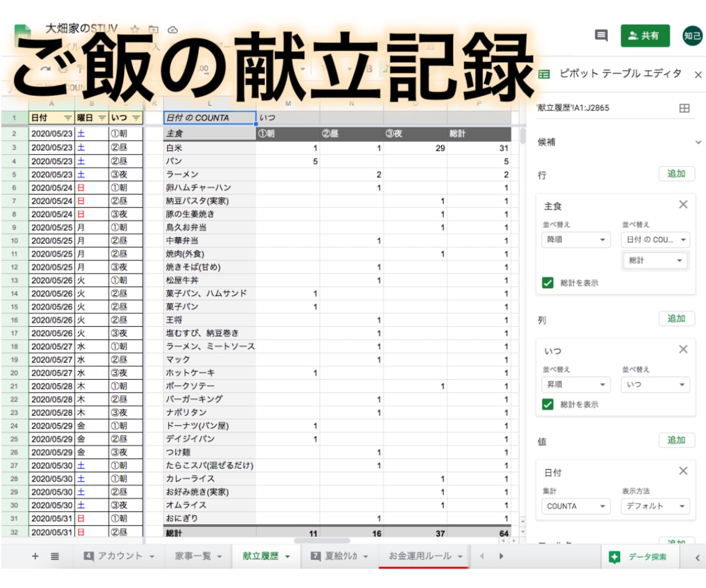This screenshot has height=588, width=706.
Task: Remove the 日付 value field
Action: [683, 470]
